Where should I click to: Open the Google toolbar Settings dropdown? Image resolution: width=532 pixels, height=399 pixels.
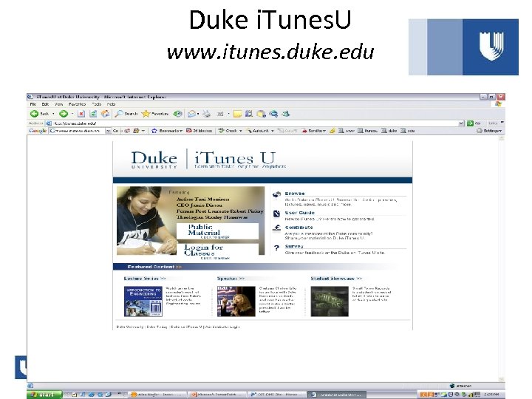coord(490,131)
